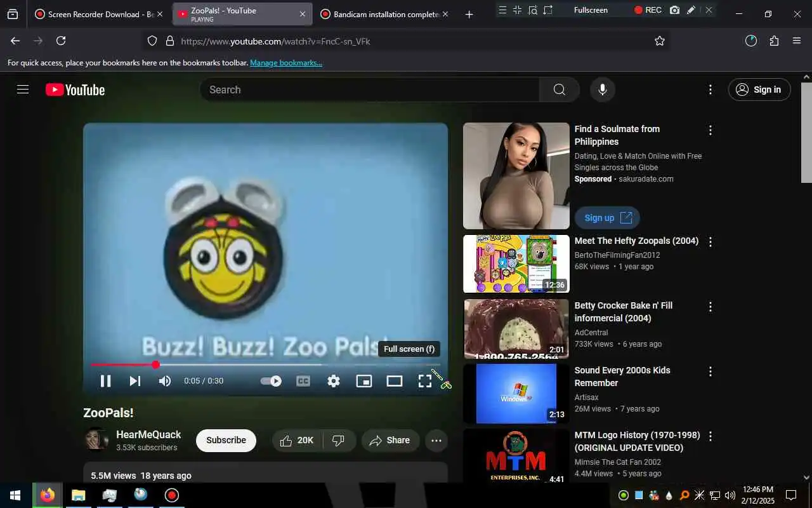Open MTM Logo History video title
This screenshot has width=812, height=508.
[x=638, y=441]
